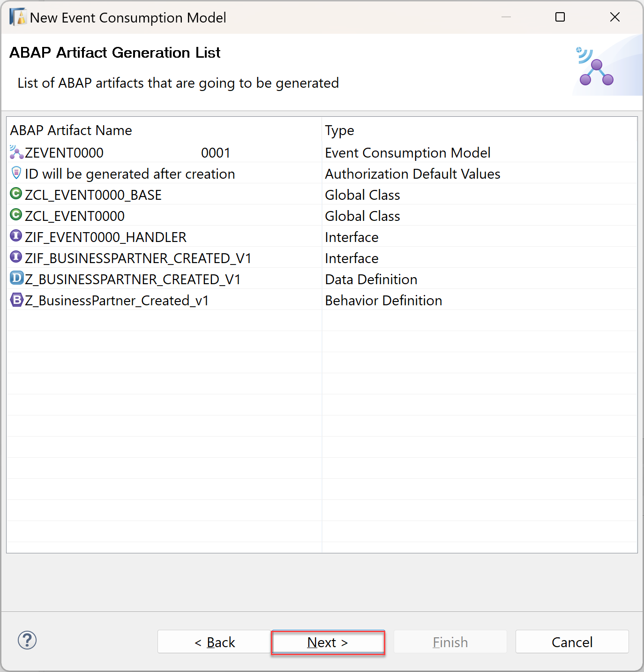
Task: Click the green class icon of ZCL_EVENT0000_BASE
Action: click(16, 193)
